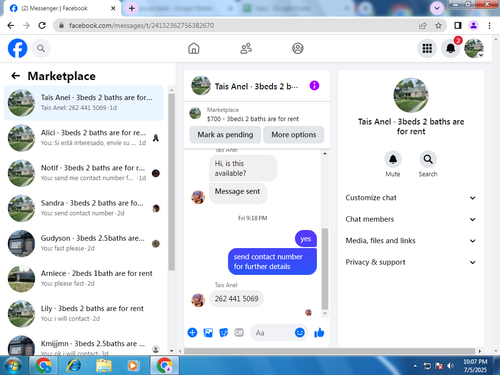500x375 pixels.
Task: Open the Notif conversation
Action: pos(84,173)
